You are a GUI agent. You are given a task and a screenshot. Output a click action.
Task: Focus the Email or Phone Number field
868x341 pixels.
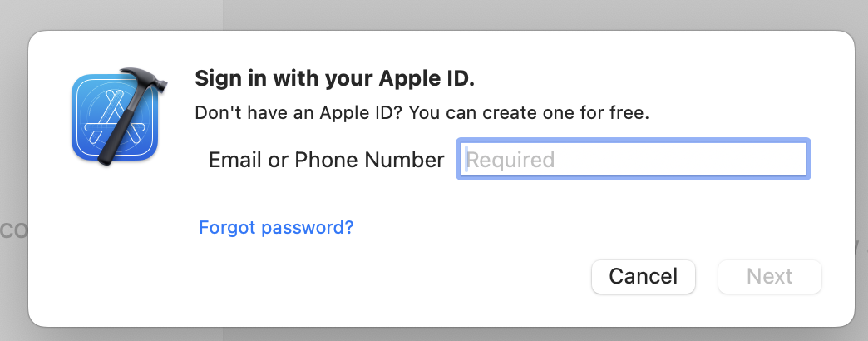[633, 160]
